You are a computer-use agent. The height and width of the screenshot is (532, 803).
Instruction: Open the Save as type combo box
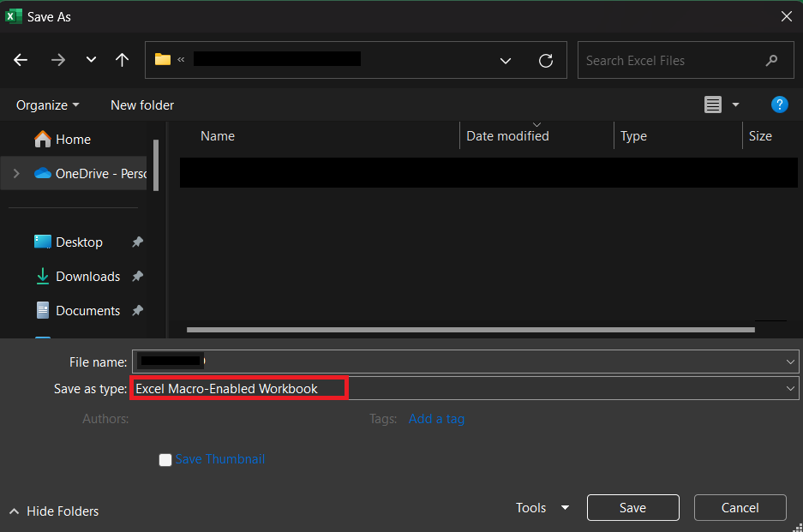465,389
